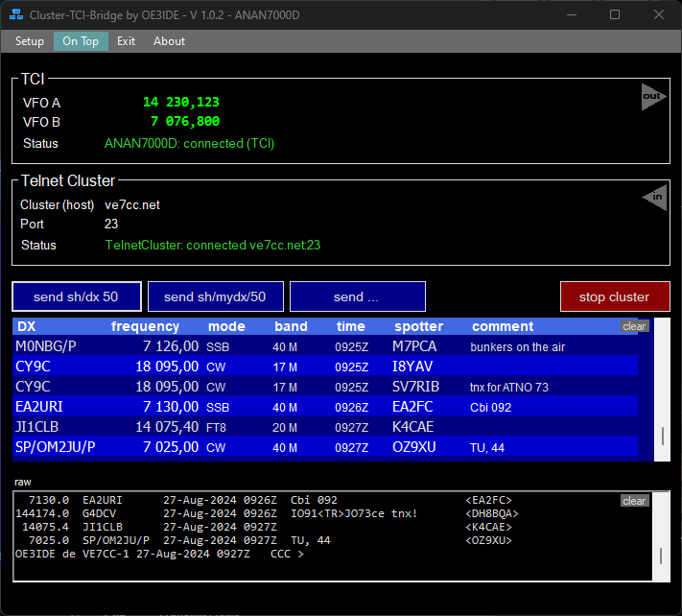Viewport: 682px width, 616px height.
Task: Click the 'tnx for ATNO 73' comment
Action: point(509,388)
